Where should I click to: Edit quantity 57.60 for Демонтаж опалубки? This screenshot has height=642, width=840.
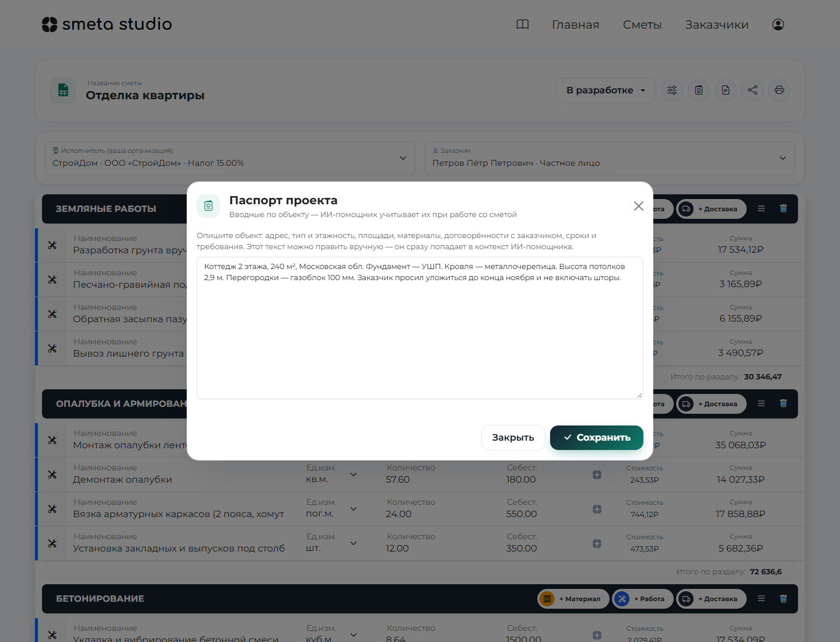398,480
